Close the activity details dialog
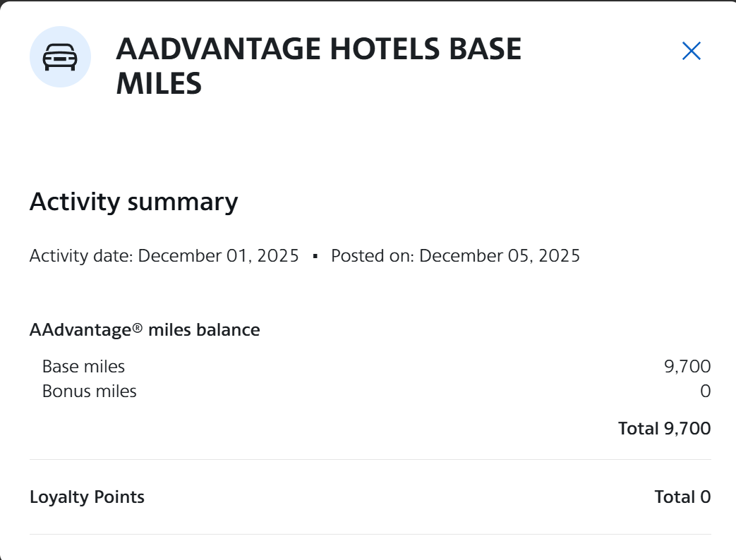736x560 pixels. click(x=691, y=51)
